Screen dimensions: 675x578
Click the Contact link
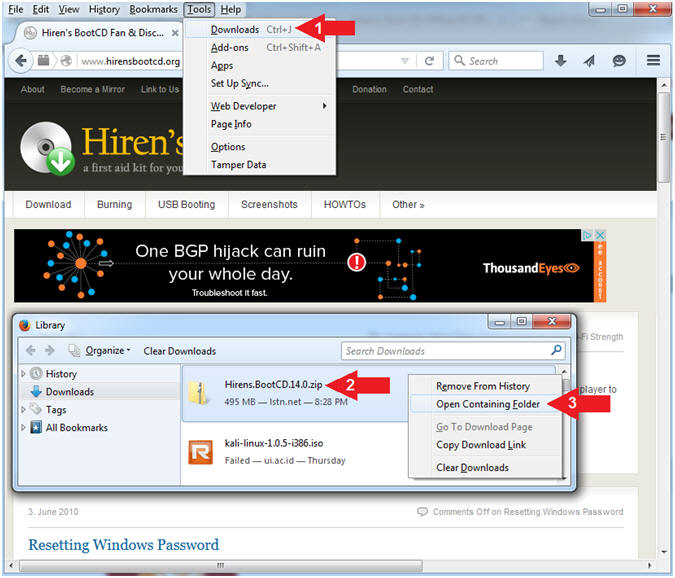(418, 89)
